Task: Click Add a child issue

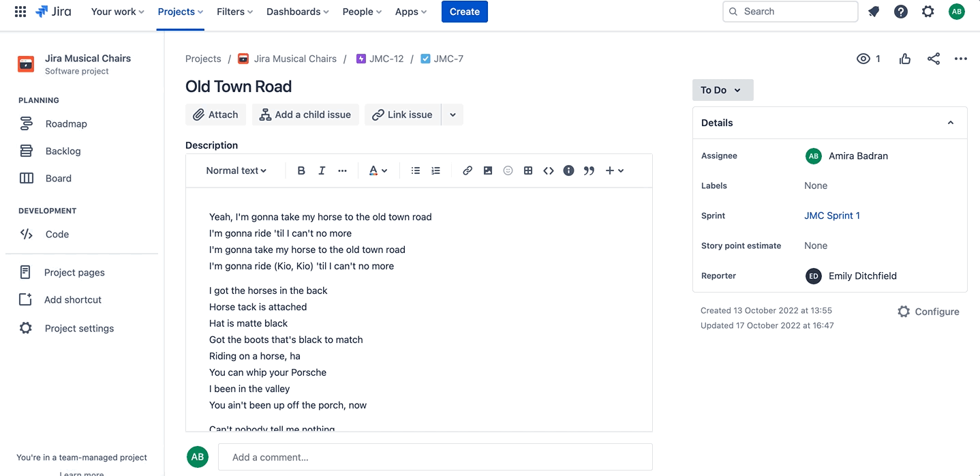Action: click(x=305, y=115)
